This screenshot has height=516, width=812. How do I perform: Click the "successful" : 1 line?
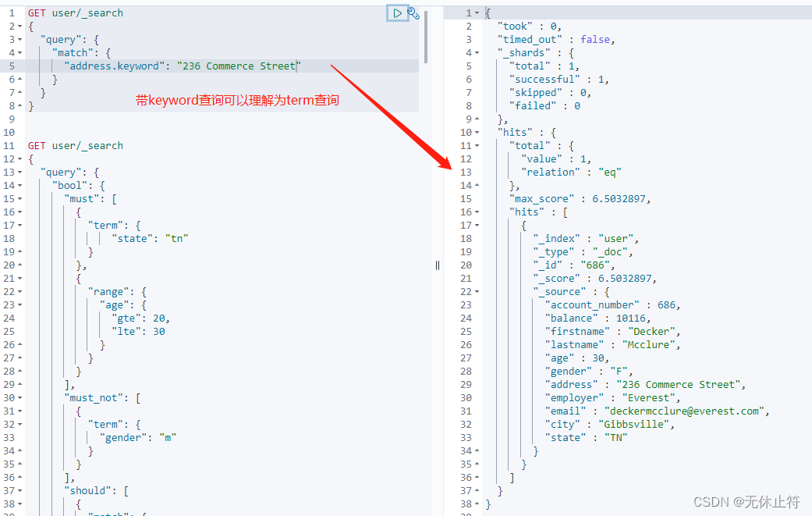558,80
